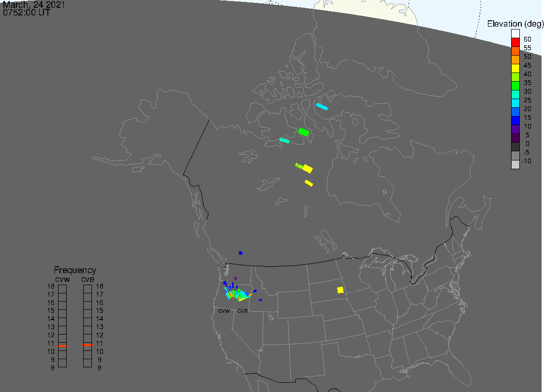
Task: Click the lightest gray bottom legend swatch
Action: [x=515, y=164]
